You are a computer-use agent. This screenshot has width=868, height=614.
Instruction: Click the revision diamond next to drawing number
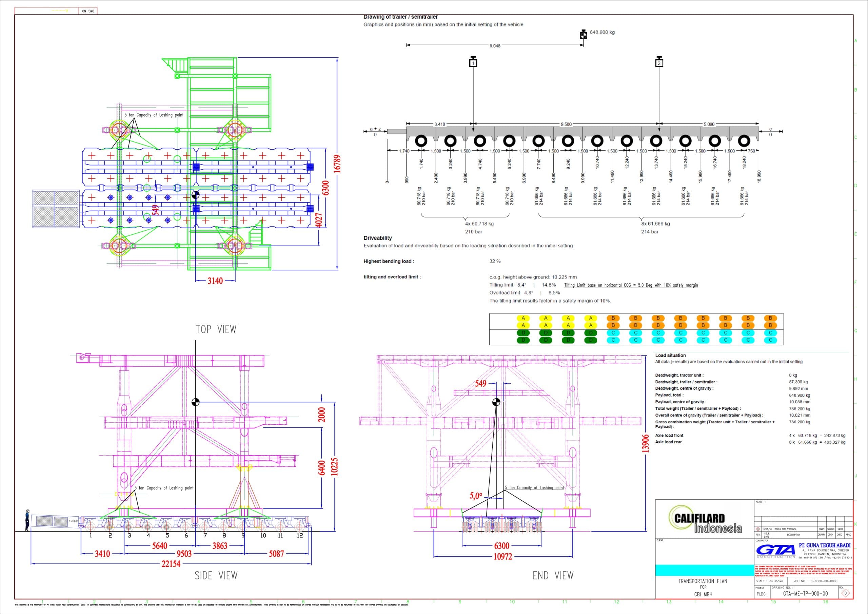pos(846,593)
